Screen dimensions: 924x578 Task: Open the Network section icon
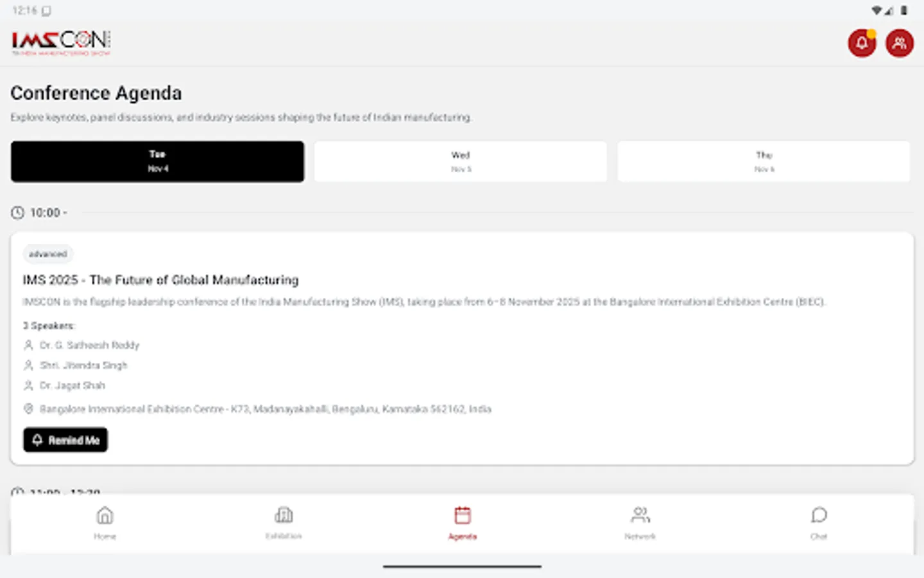[x=640, y=514]
